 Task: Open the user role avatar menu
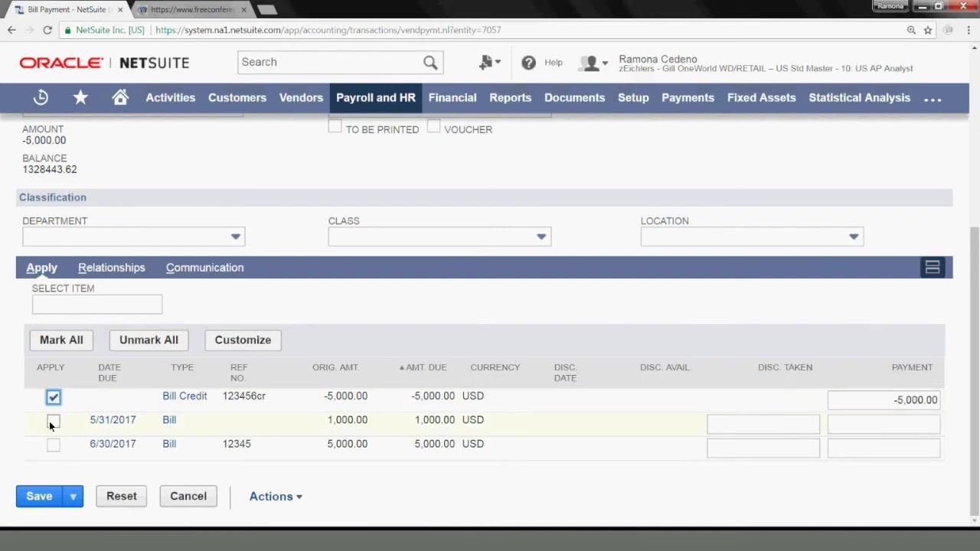[x=593, y=64]
